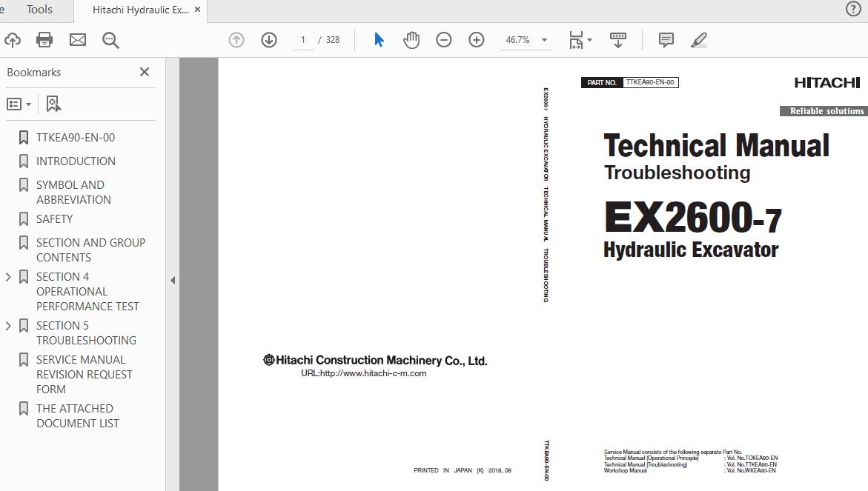Image resolution: width=868 pixels, height=491 pixels.
Task: Expand SECTION 5 TROUBLESHOOTING bookmark
Action: coord(8,326)
